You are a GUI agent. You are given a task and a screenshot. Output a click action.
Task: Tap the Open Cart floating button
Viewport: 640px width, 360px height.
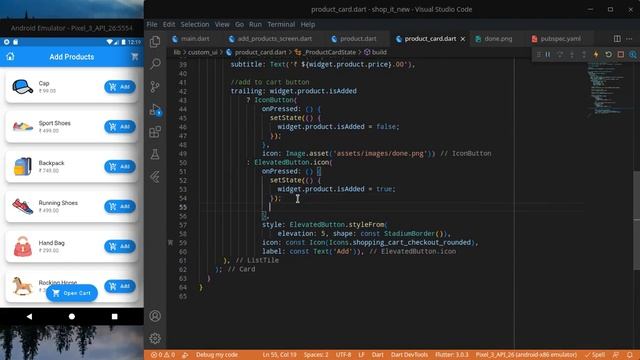[x=72, y=293]
